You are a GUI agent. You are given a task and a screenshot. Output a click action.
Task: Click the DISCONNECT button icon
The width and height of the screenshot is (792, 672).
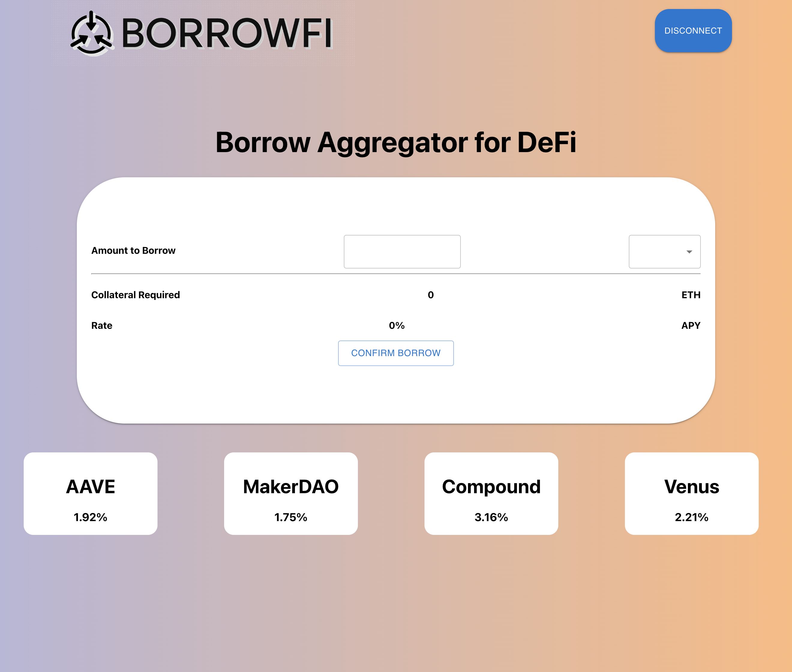pyautogui.click(x=693, y=31)
